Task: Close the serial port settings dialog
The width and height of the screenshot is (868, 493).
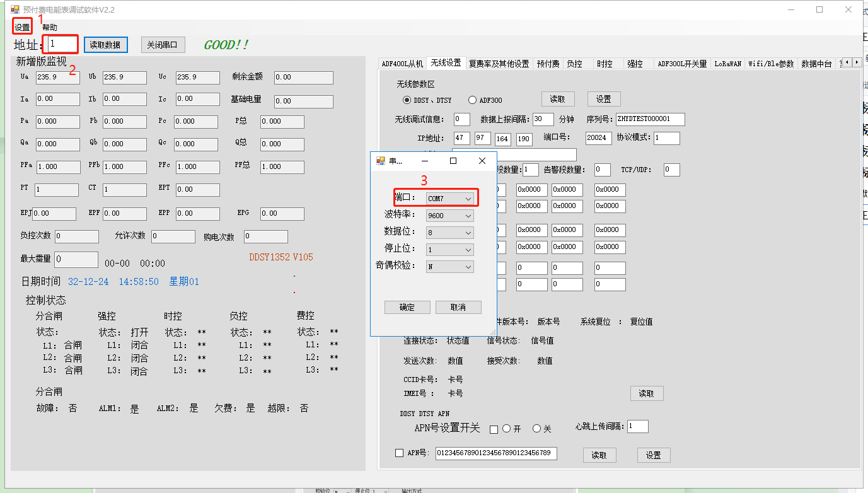Action: tap(482, 161)
